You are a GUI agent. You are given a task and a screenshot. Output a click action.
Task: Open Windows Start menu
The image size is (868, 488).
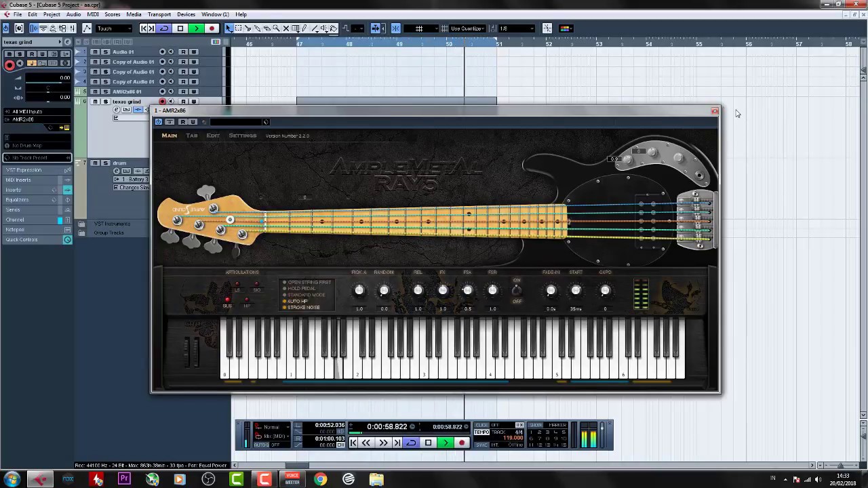coord(12,480)
